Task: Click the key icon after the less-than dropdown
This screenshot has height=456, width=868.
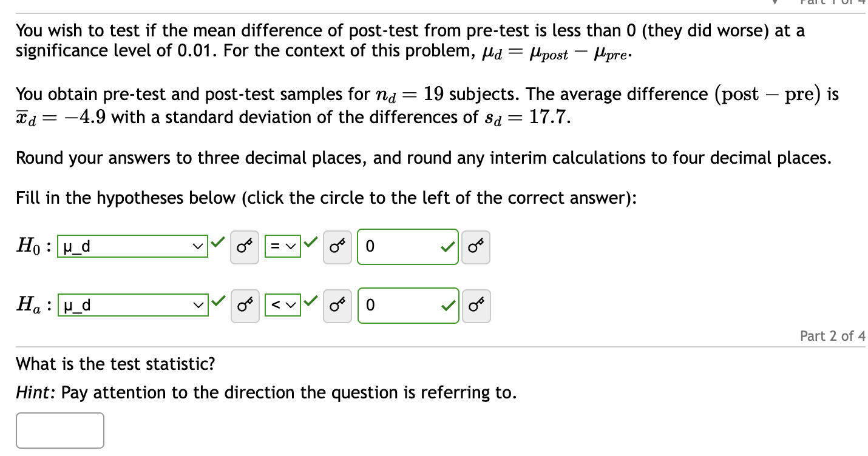Action: tap(337, 306)
